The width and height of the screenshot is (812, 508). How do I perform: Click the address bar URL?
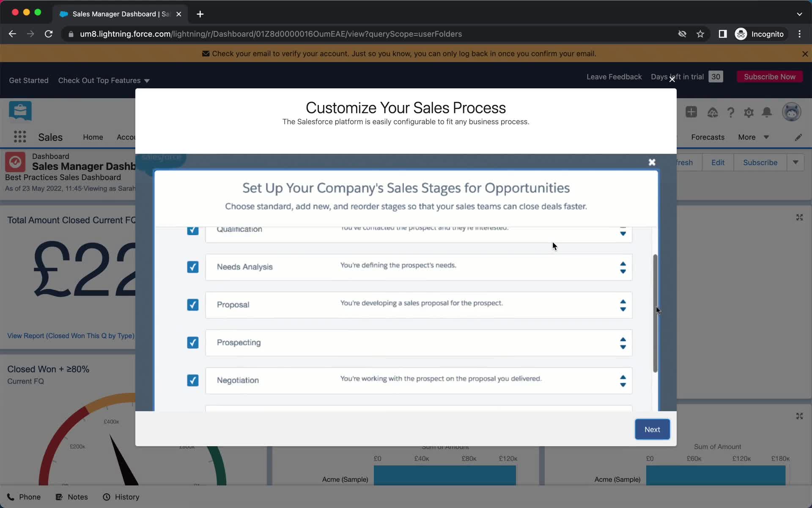click(x=271, y=34)
